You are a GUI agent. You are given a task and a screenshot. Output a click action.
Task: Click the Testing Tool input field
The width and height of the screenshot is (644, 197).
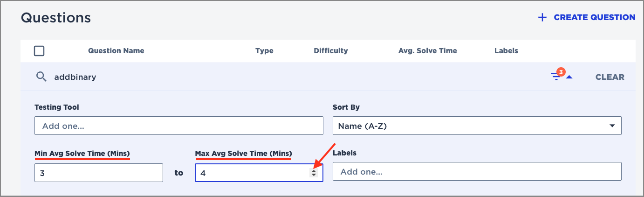178,126
